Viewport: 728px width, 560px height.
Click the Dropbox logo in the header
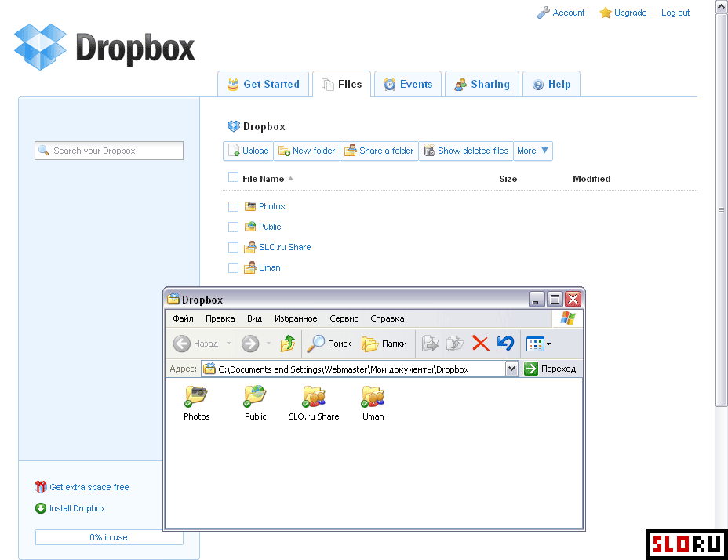point(104,47)
